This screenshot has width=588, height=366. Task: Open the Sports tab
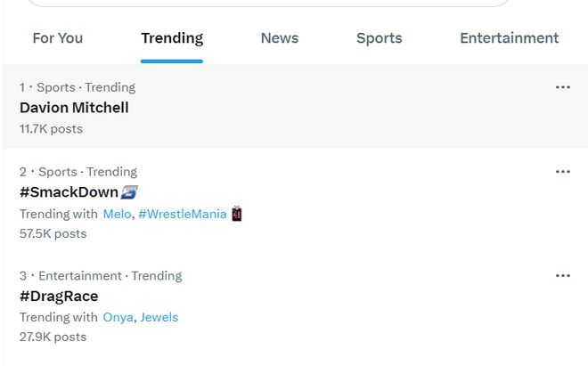380,38
